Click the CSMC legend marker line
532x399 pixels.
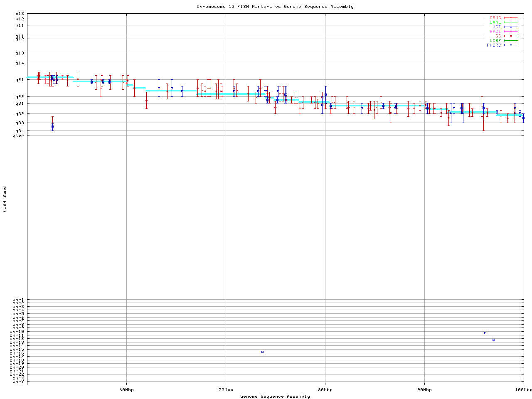(511, 18)
